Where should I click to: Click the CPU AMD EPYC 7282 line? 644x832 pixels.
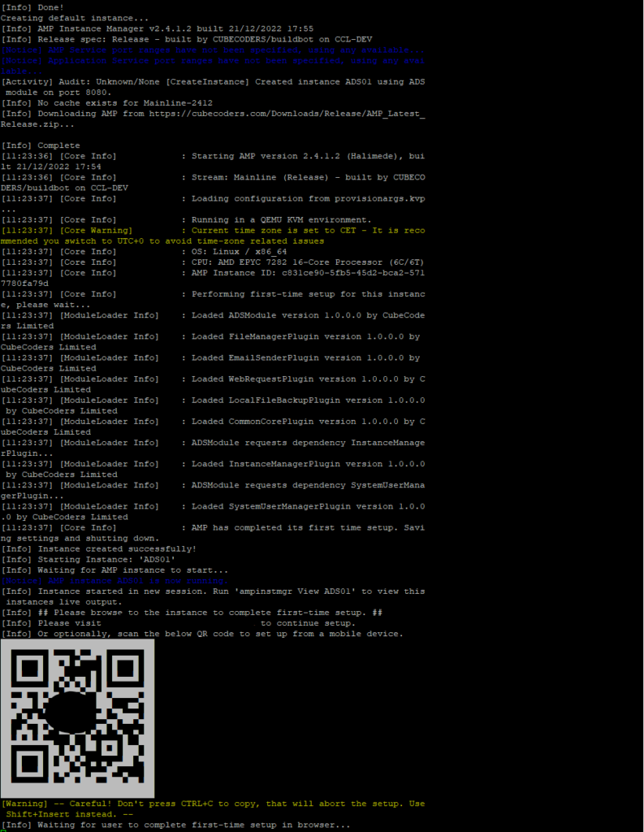[x=212, y=262]
